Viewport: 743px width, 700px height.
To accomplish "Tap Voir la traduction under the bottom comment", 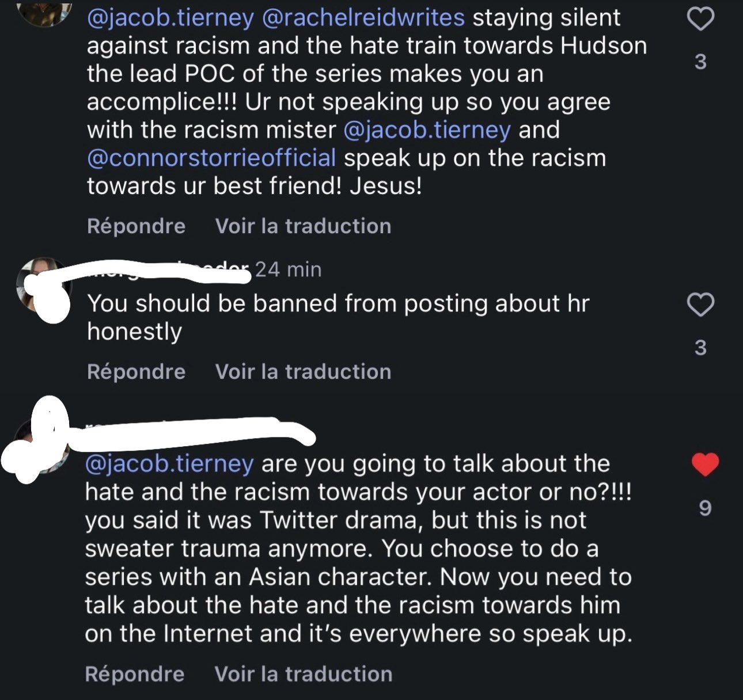I will coord(303,674).
